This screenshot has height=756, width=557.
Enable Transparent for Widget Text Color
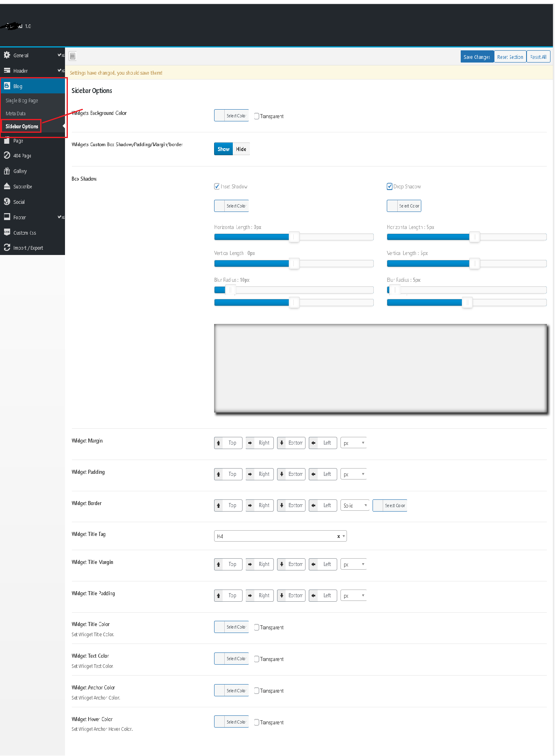coord(257,659)
